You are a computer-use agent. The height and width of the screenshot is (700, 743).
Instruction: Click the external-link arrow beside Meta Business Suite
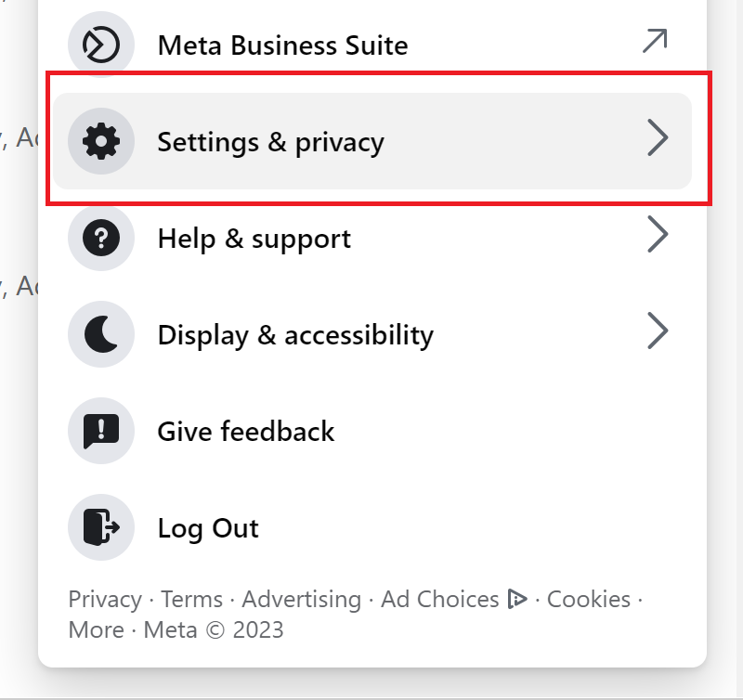coord(655,41)
